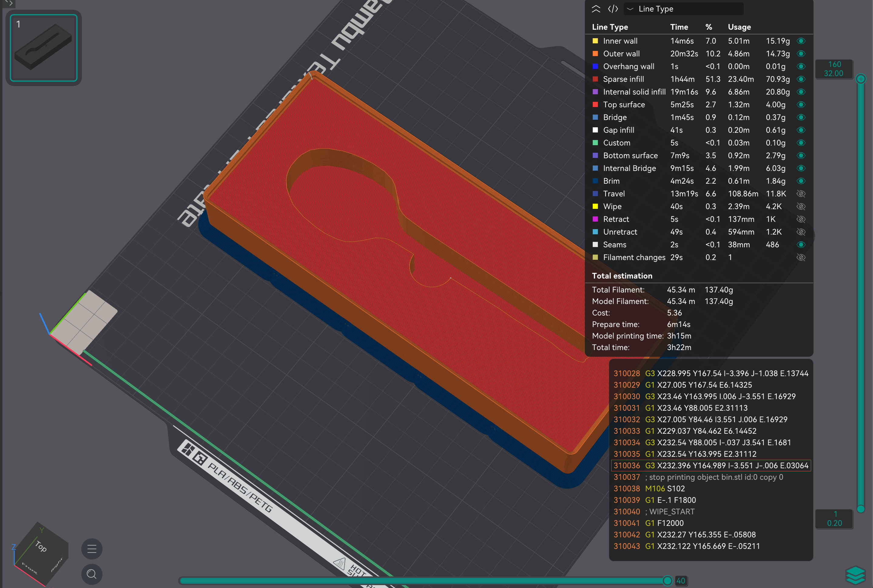The height and width of the screenshot is (588, 873).
Task: Show Retract moves via crossed eye icon
Action: [801, 219]
